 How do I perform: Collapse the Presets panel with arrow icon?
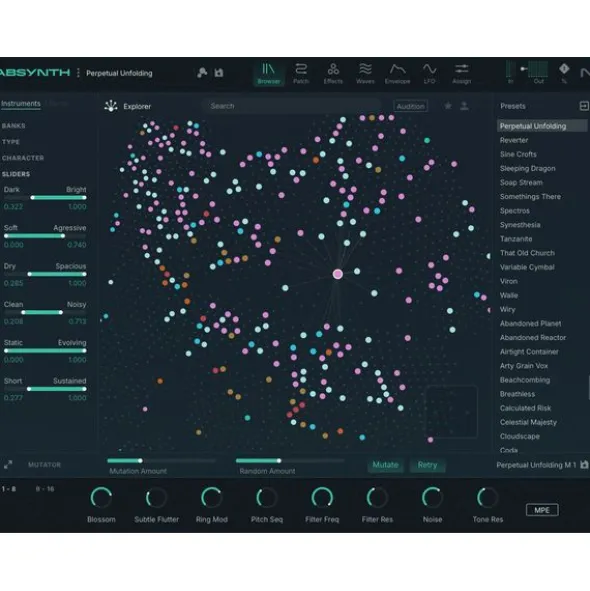(584, 106)
